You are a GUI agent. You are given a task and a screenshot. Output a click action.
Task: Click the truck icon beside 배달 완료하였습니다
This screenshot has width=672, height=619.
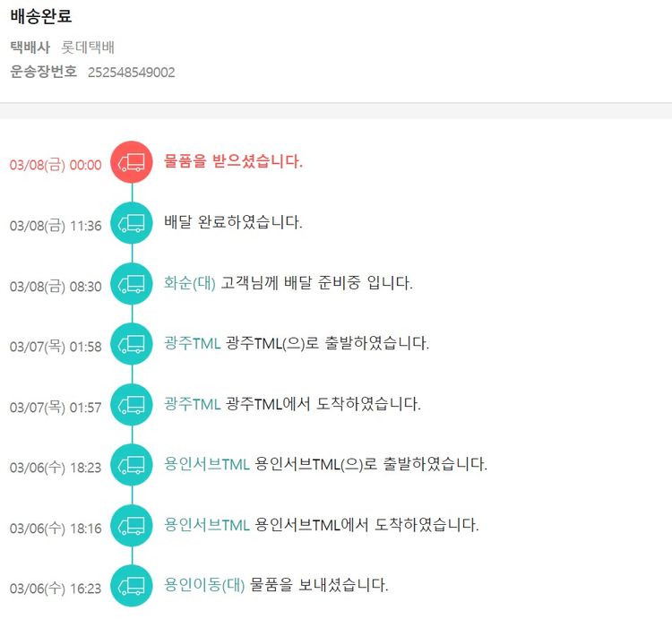(x=132, y=222)
